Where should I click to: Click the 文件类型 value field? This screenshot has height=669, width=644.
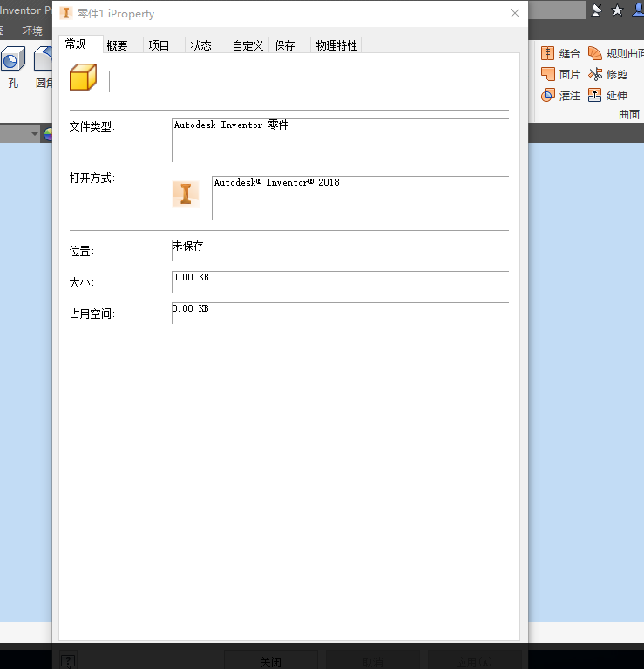pos(340,140)
